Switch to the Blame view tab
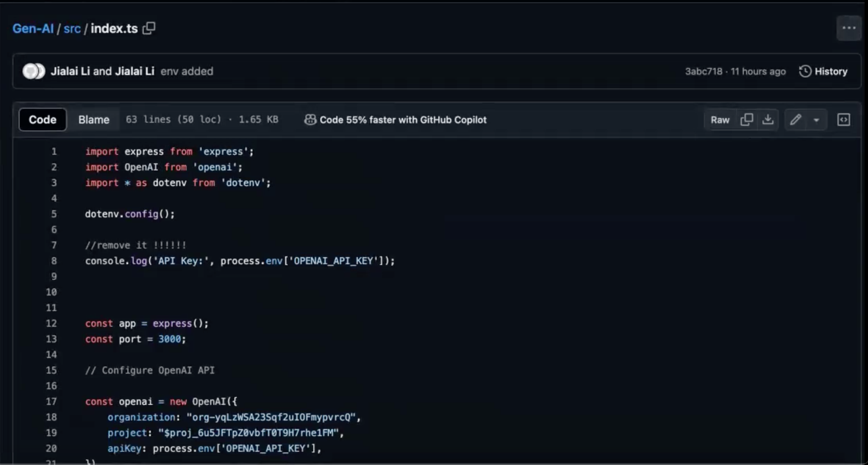 (93, 120)
